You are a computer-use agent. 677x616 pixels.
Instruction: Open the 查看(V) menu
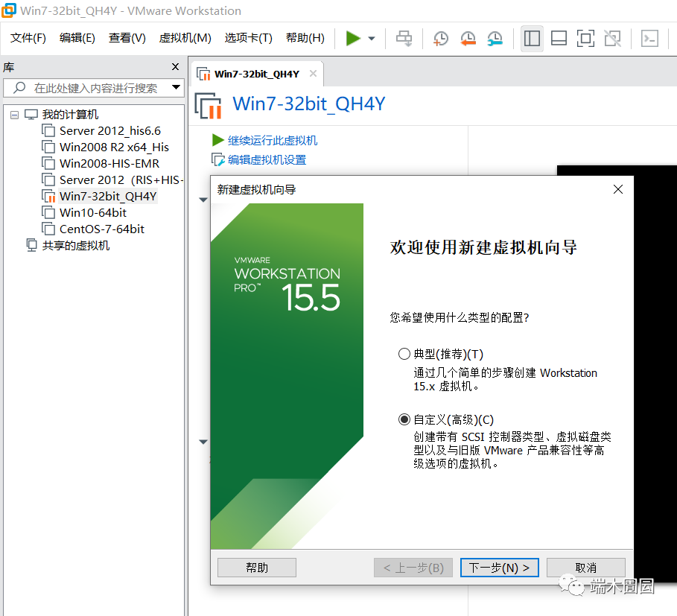point(127,38)
